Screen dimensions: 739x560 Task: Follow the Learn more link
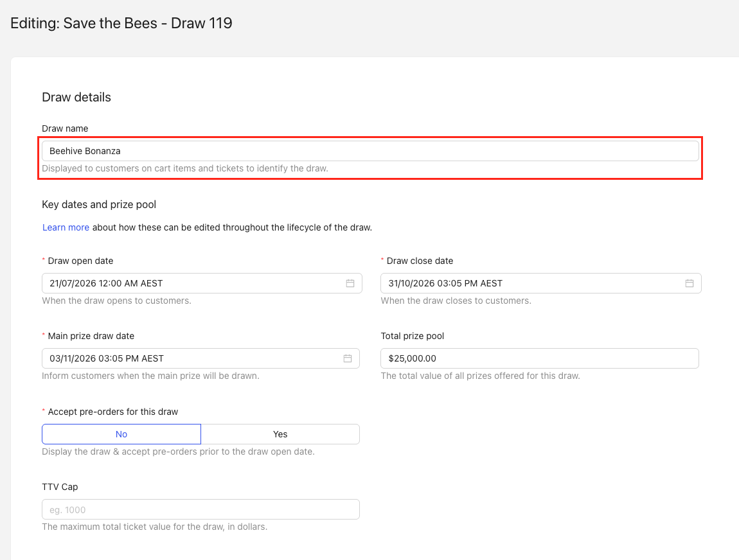coord(66,227)
